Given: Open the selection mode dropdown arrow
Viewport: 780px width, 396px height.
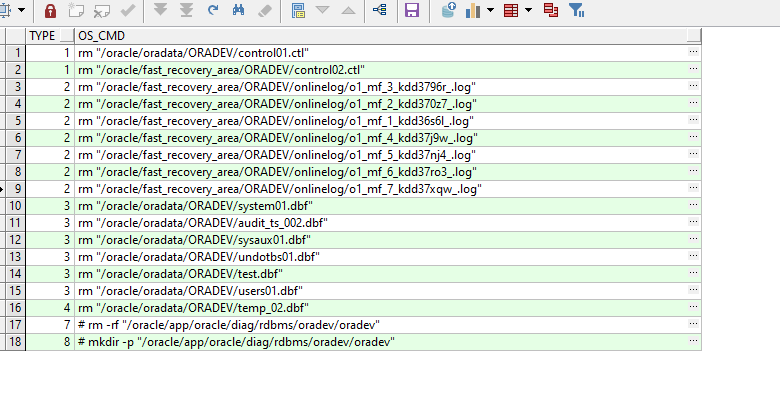Looking at the screenshot, I should [21, 10].
